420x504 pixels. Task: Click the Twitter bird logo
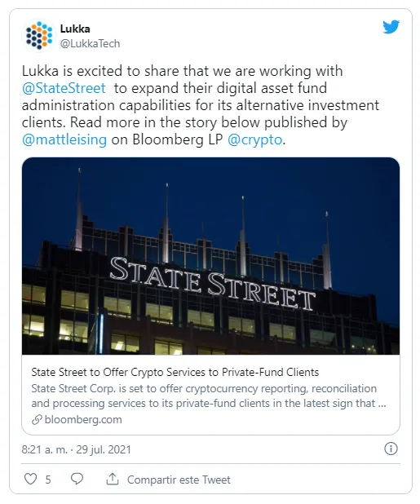pos(391,27)
